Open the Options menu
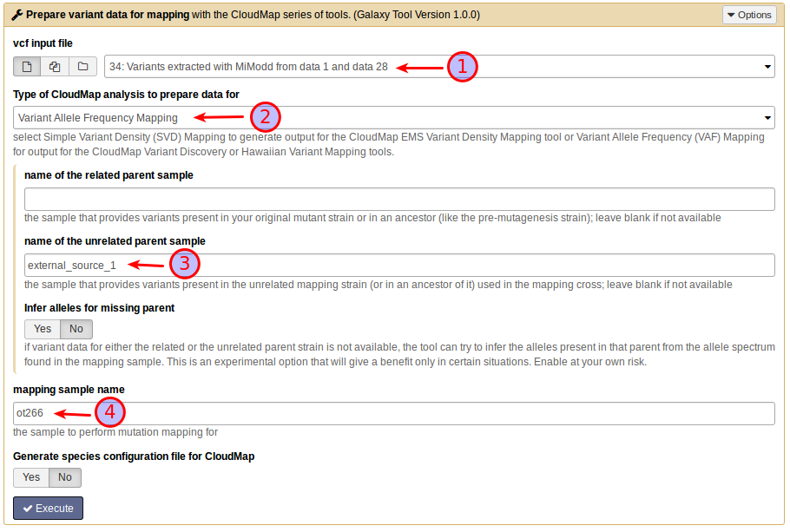Screen dimensions: 790x532 pyautogui.click(x=750, y=15)
